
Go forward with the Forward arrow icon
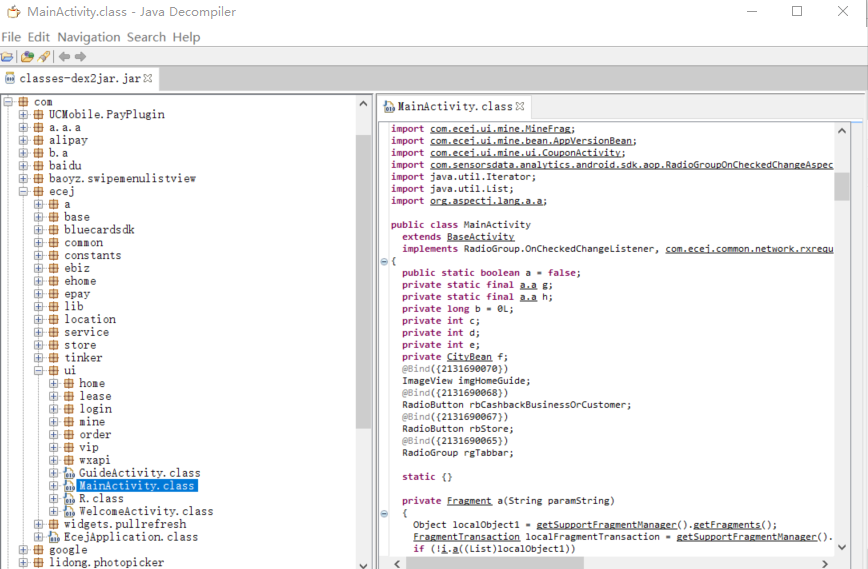click(80, 56)
